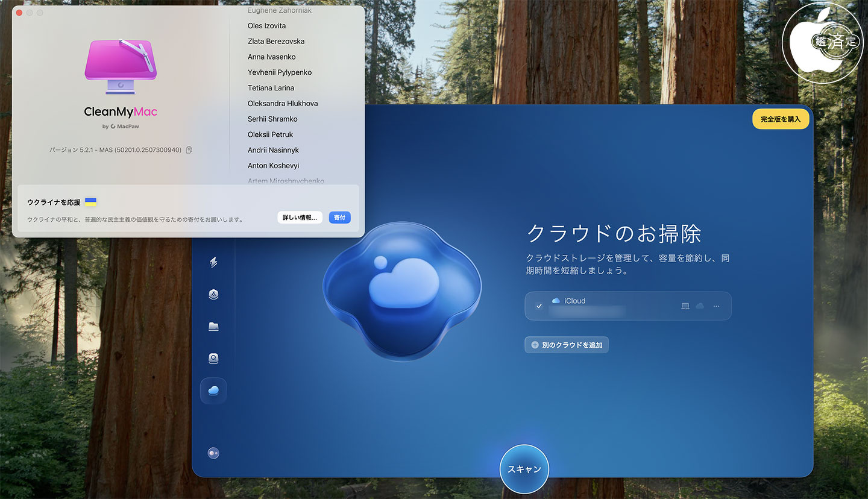Copy version number with clipboard icon

tap(189, 149)
